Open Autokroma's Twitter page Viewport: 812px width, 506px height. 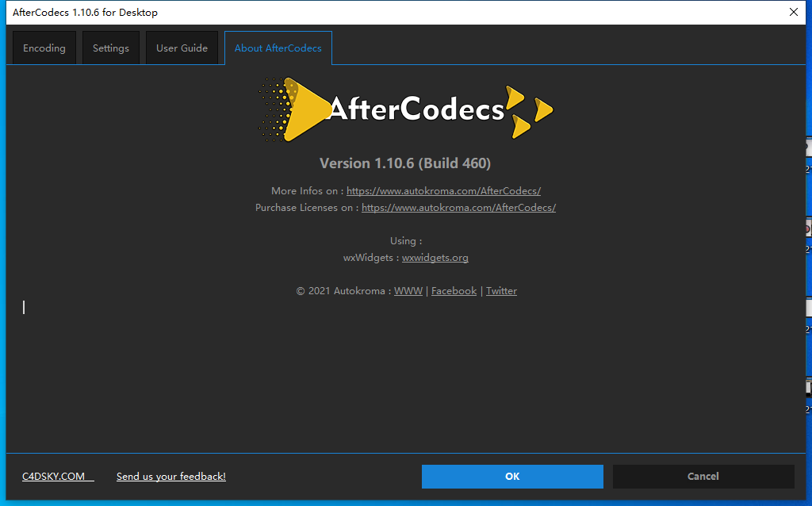[x=501, y=290]
